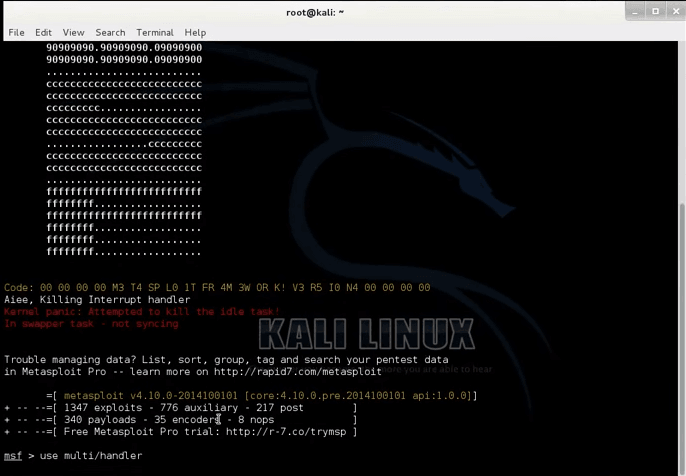
Task: Click the rapid7.com/metasploit URL
Action: (298, 372)
